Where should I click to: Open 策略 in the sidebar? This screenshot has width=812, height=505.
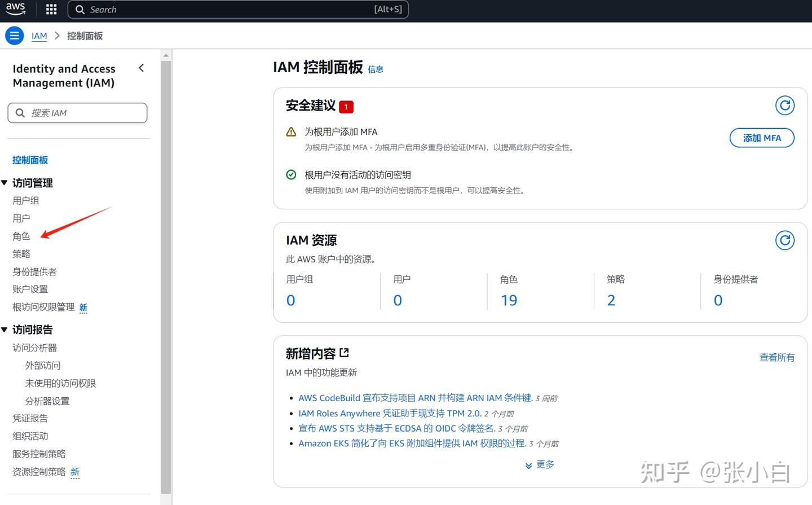point(21,254)
